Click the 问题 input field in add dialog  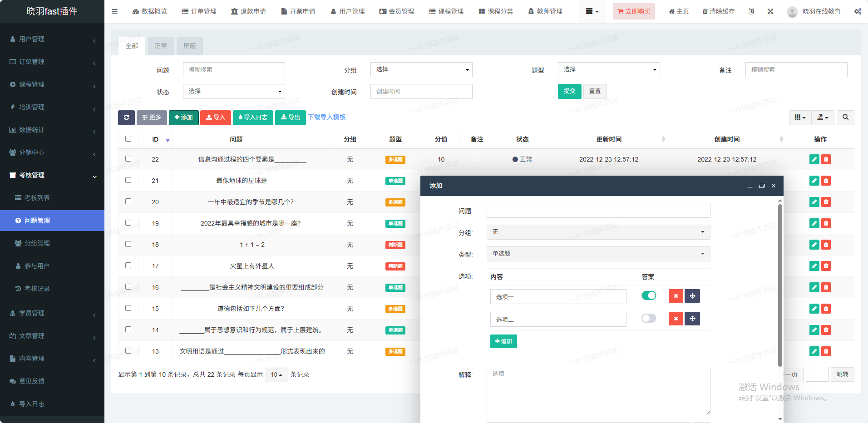(x=598, y=211)
